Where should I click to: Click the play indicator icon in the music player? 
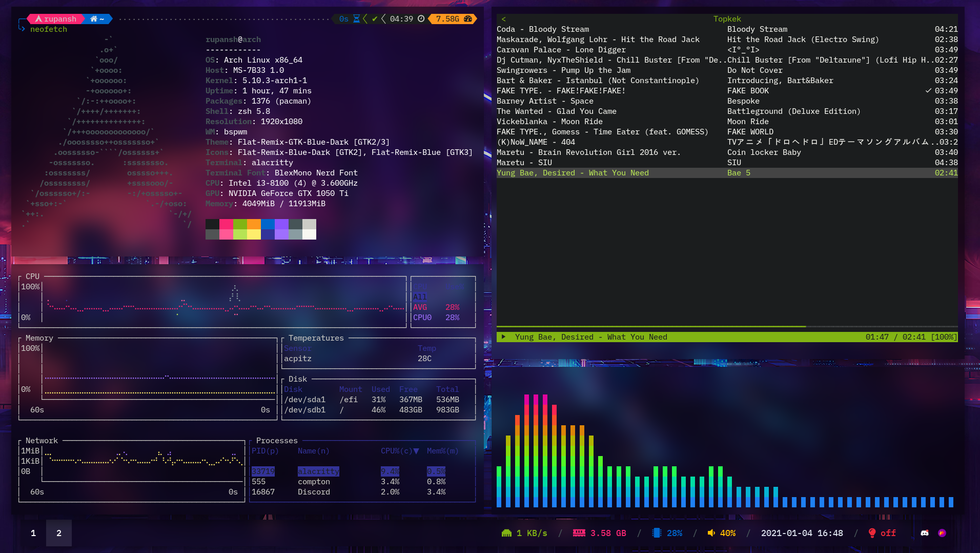click(x=504, y=337)
